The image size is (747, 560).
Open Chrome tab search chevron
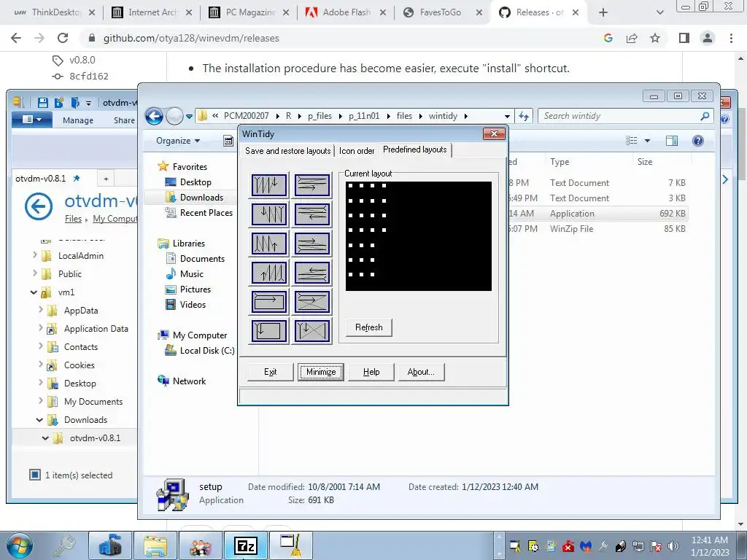point(659,12)
